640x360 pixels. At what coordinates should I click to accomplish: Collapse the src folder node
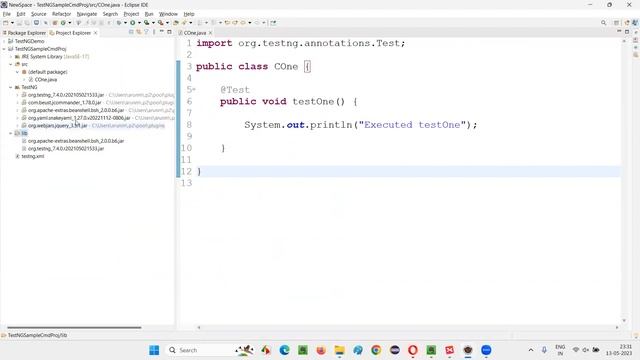point(11,64)
